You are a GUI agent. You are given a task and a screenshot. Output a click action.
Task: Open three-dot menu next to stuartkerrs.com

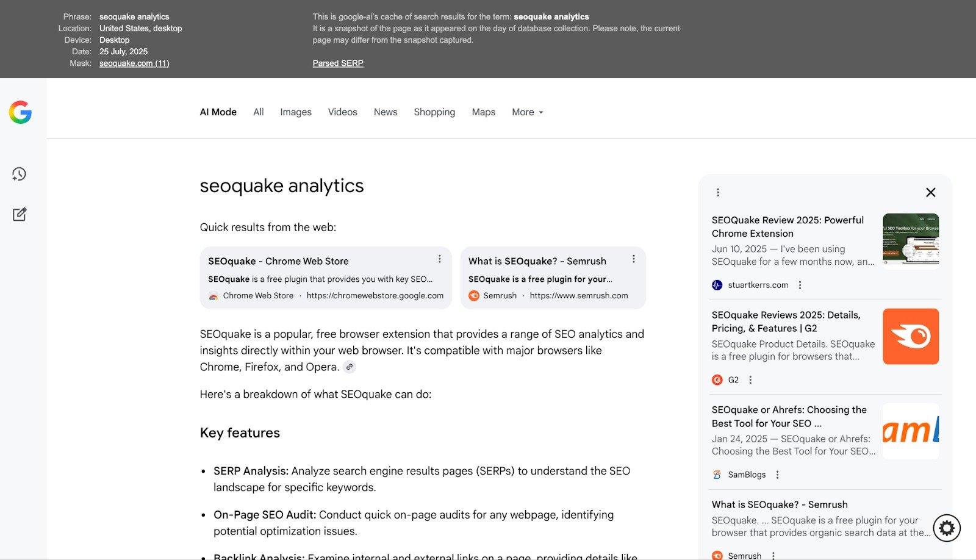[800, 285]
